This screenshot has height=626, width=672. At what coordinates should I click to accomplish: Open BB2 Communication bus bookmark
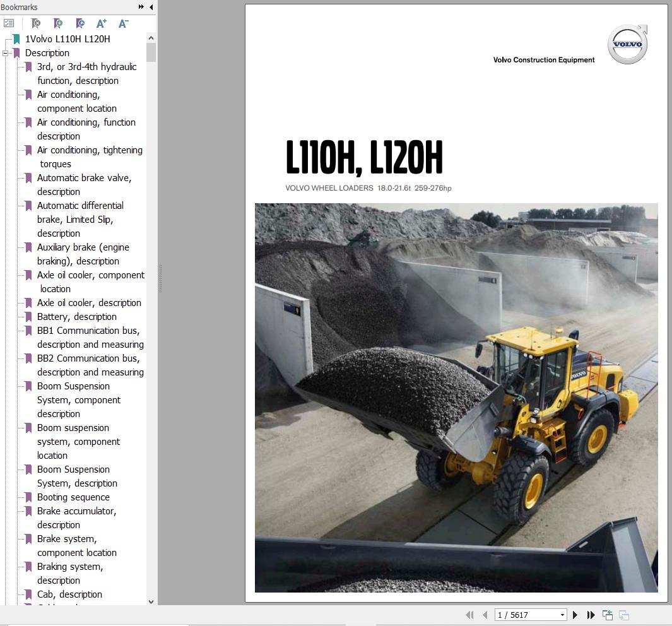90,365
